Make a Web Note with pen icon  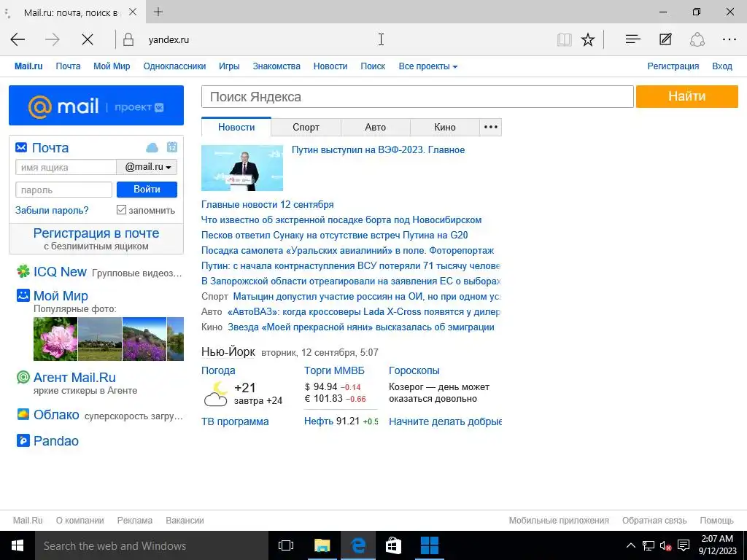coord(665,39)
